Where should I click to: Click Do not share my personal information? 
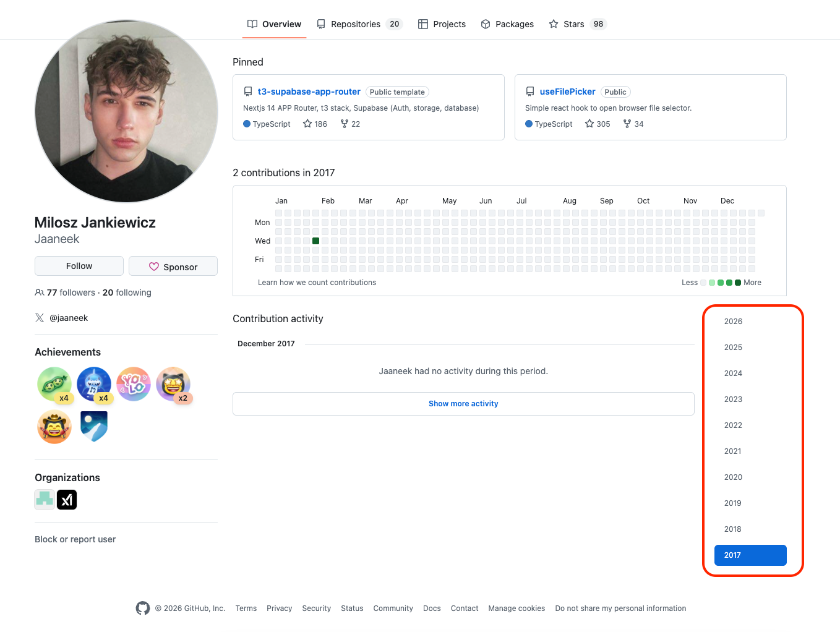click(x=620, y=609)
